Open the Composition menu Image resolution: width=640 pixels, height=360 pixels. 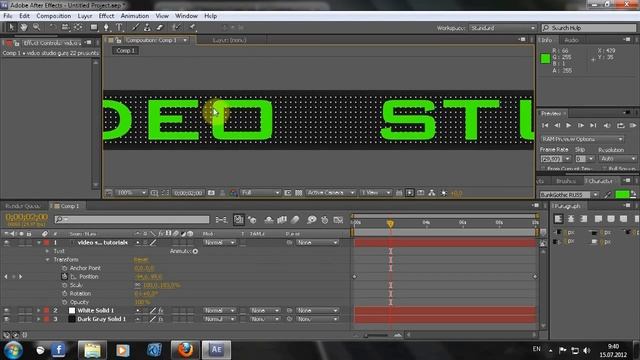(x=53, y=16)
